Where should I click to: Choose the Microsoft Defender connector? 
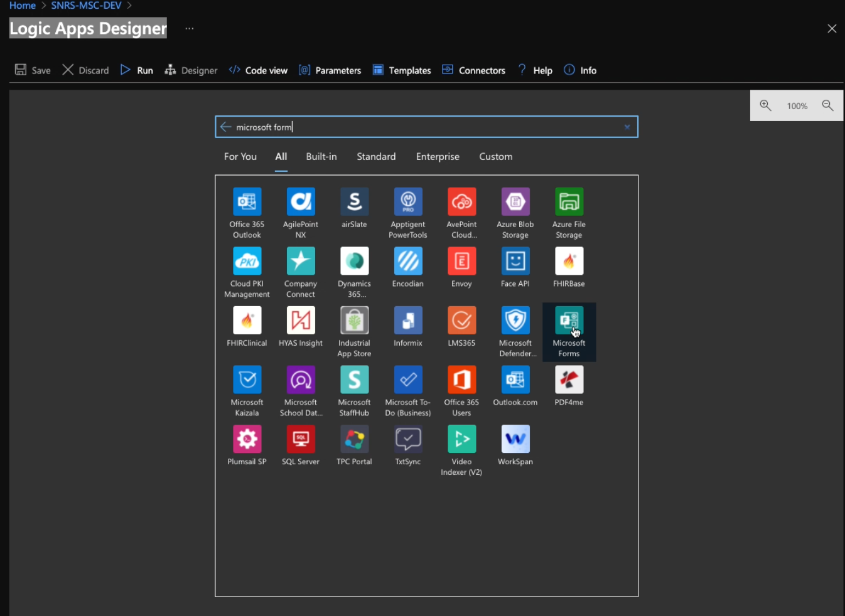515,332
